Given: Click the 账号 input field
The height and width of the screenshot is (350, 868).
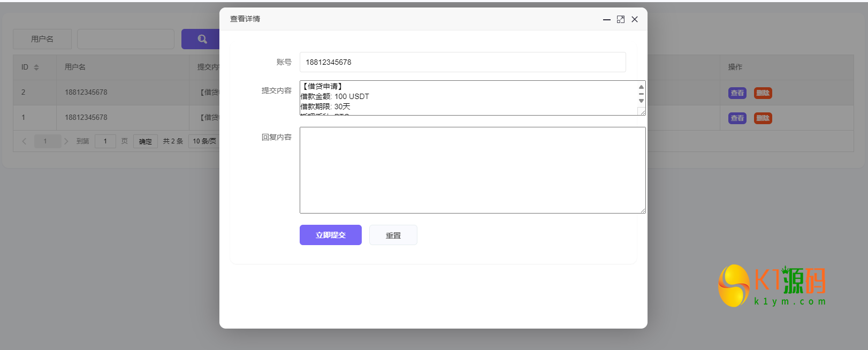Looking at the screenshot, I should coord(462,62).
